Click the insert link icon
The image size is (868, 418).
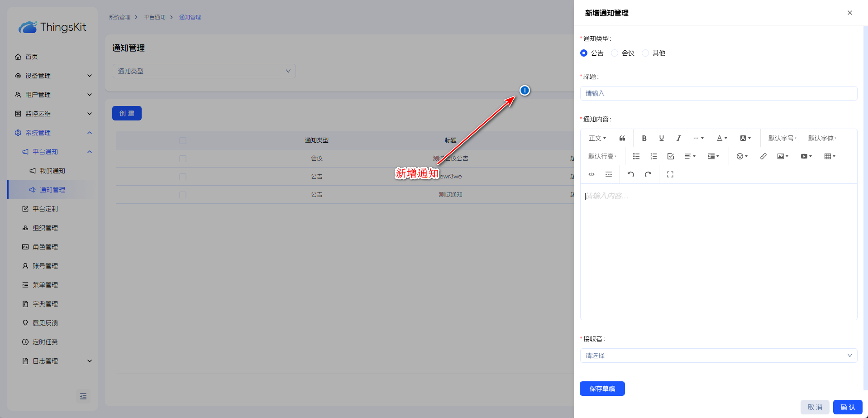click(x=763, y=156)
